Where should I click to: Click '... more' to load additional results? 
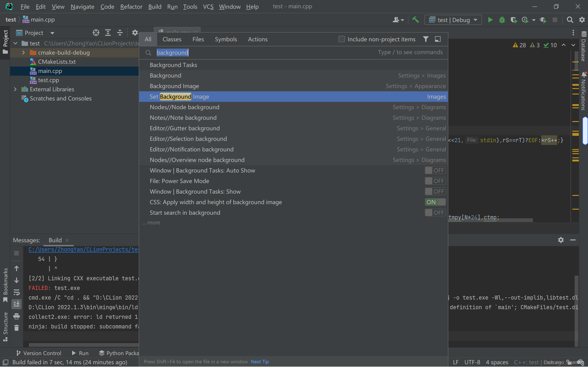tap(152, 222)
